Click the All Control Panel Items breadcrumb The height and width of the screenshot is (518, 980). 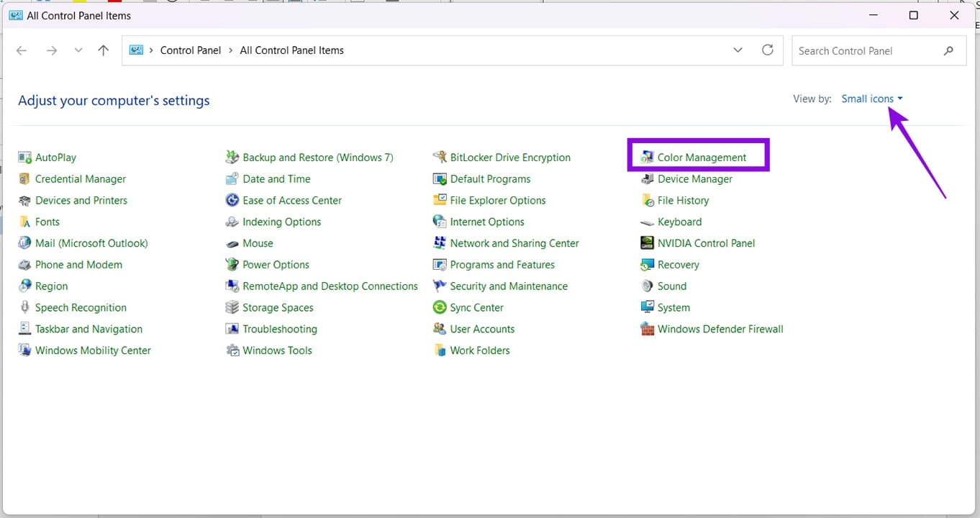(x=291, y=50)
